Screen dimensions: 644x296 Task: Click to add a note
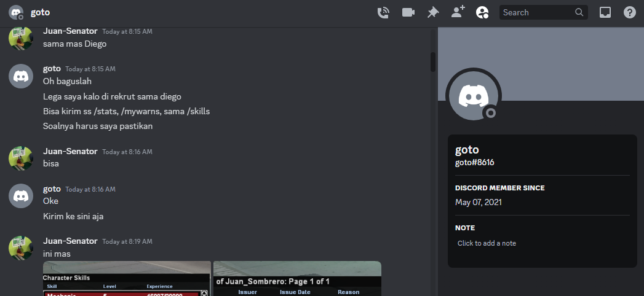click(x=487, y=243)
